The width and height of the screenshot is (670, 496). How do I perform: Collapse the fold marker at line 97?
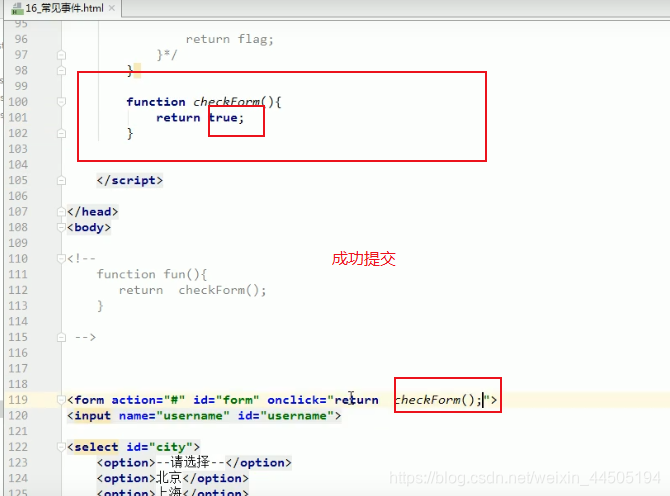(62, 55)
